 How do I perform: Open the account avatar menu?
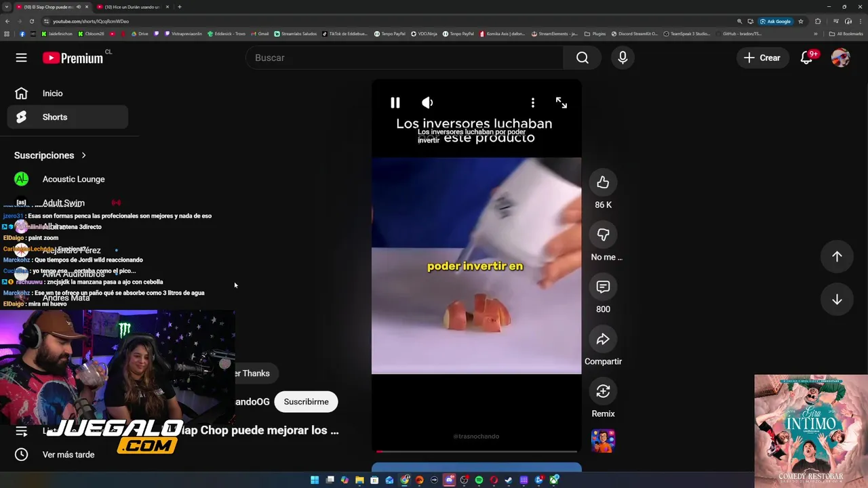point(840,58)
